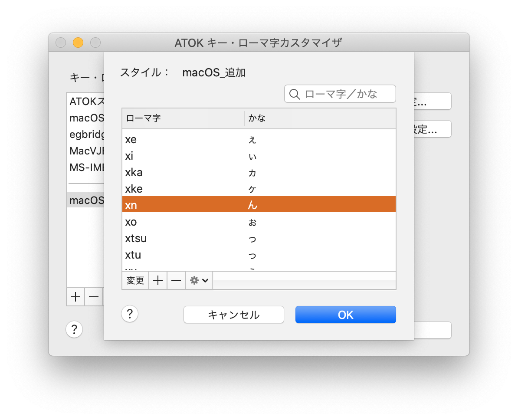This screenshot has width=518, height=420.
Task: Select the xtsu romaji row
Action: 259,239
